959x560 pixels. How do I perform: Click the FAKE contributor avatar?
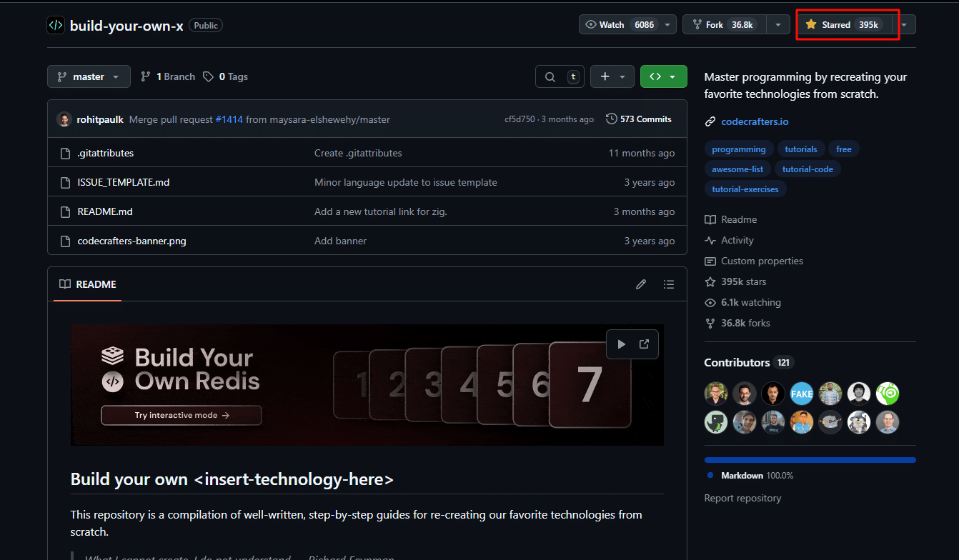tap(802, 394)
